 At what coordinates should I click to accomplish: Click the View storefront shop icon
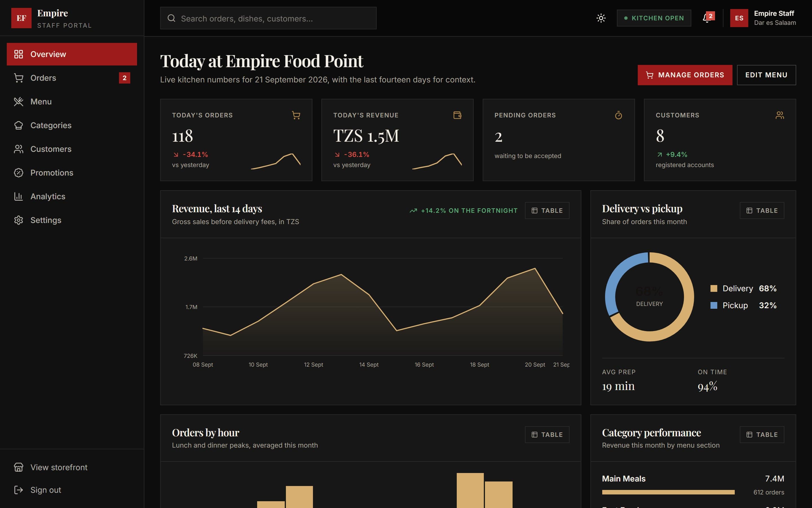[x=18, y=467]
